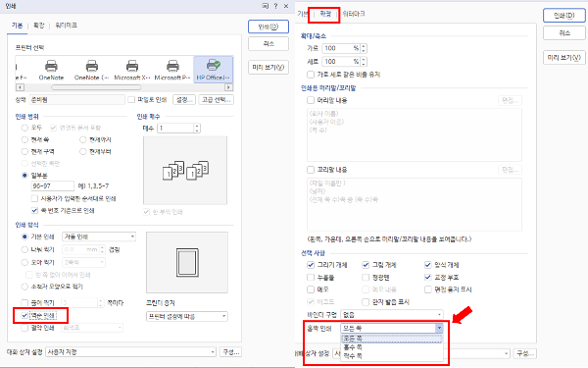
Task: Select 모아 찍기 radio button
Action: pos(24,262)
